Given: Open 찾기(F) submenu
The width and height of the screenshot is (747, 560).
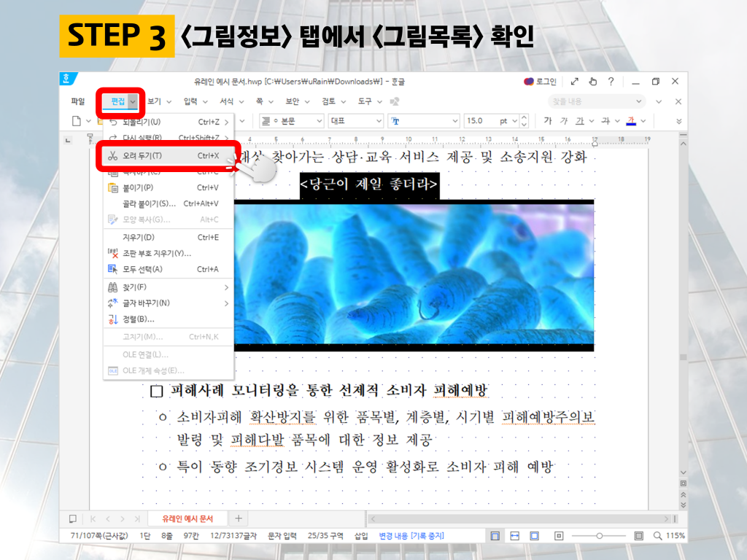Looking at the screenshot, I should coord(169,287).
